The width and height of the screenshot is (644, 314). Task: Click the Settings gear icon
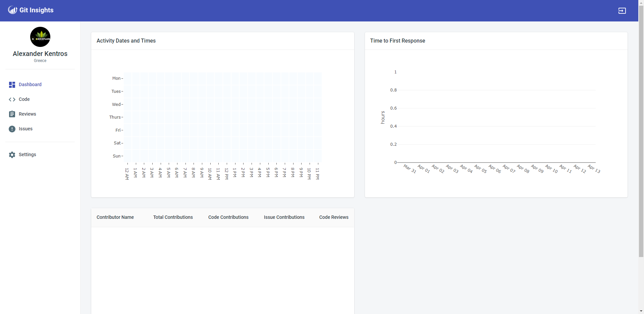[x=12, y=155]
